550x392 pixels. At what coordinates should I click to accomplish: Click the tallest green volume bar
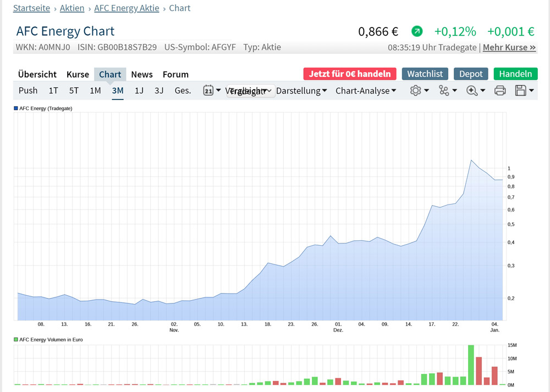(471, 365)
